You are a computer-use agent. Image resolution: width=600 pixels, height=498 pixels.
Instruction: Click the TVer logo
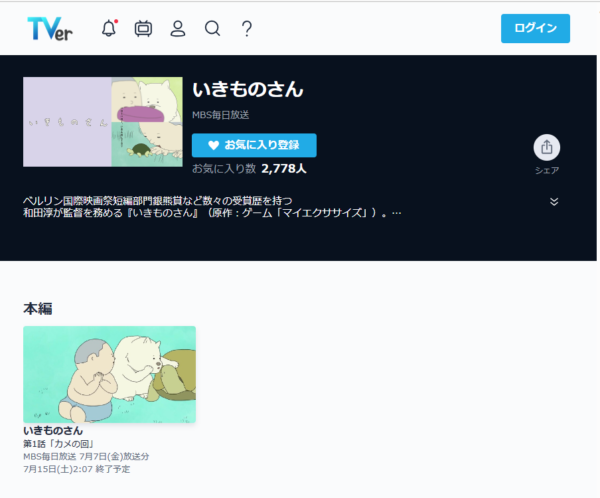coord(49,28)
